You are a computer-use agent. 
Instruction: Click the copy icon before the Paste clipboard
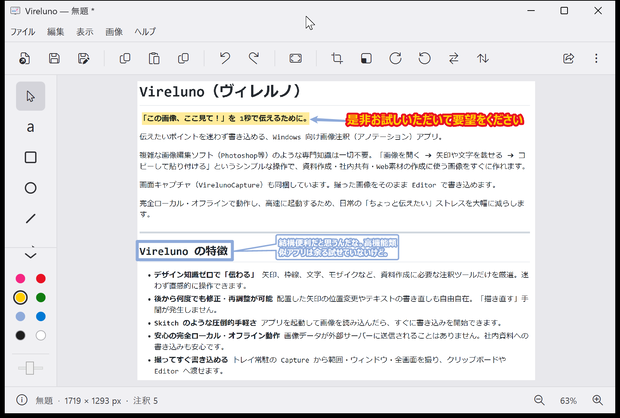point(125,58)
